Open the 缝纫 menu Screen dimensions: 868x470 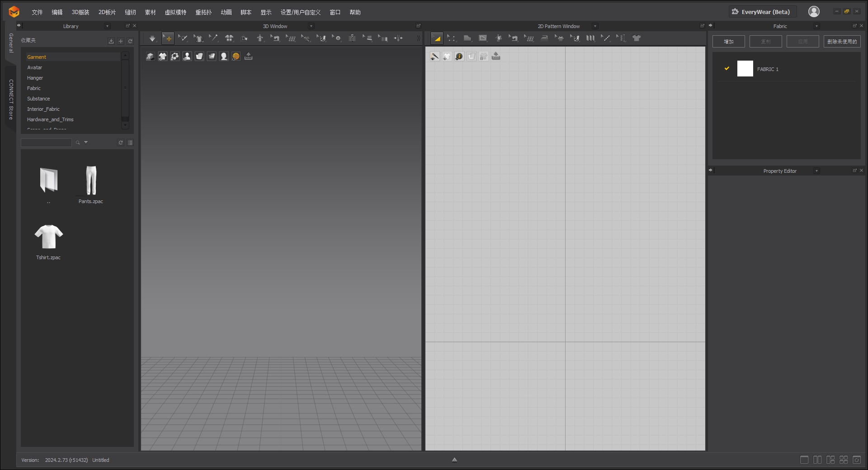pyautogui.click(x=130, y=12)
